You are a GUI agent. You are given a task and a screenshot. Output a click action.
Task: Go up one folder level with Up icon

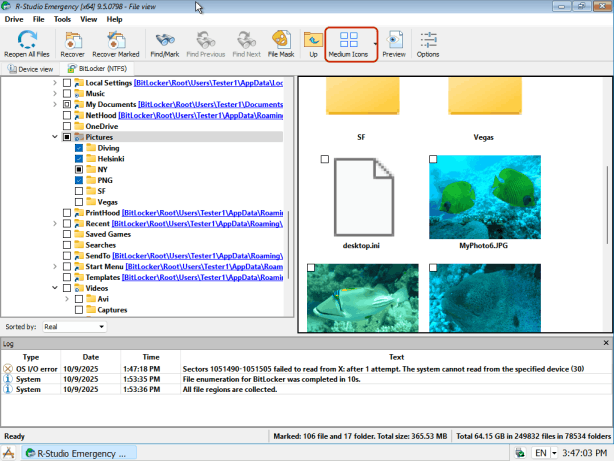coord(313,40)
